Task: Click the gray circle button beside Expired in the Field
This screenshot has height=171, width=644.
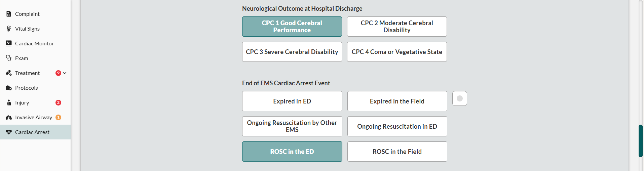Action: [x=459, y=98]
